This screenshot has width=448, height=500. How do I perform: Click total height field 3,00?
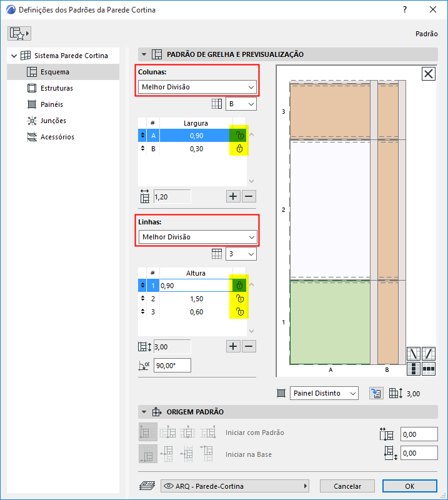point(172,347)
